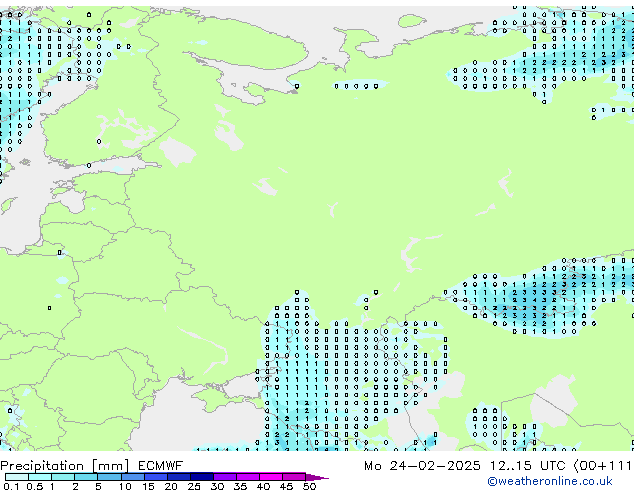Click the legend value 45
The image size is (634, 490).
coord(286,486)
